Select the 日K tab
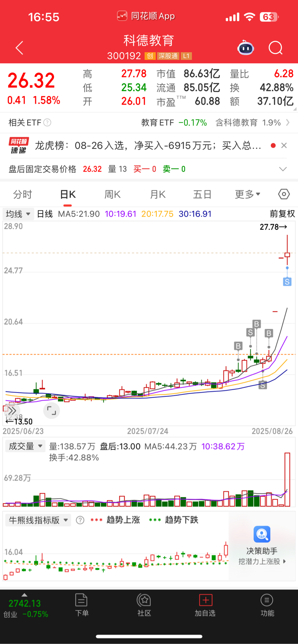298x644 pixels. [x=68, y=194]
